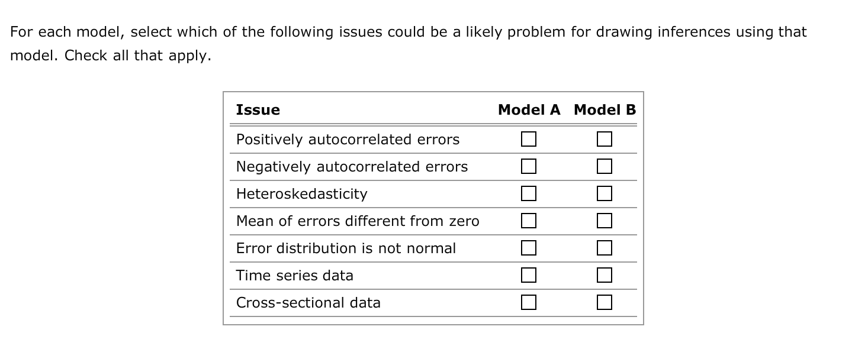Click the Heteroskedasticity row label
The width and height of the screenshot is (868, 362).
(x=302, y=193)
